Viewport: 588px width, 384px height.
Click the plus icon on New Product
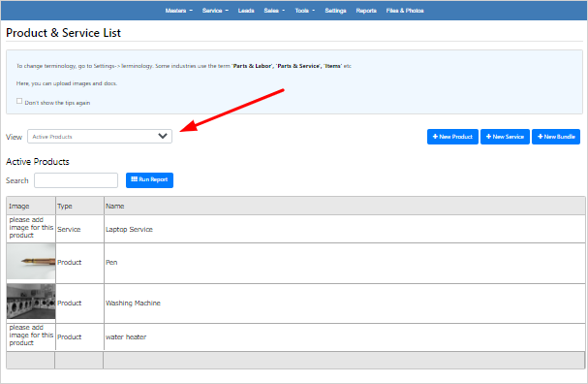point(435,137)
